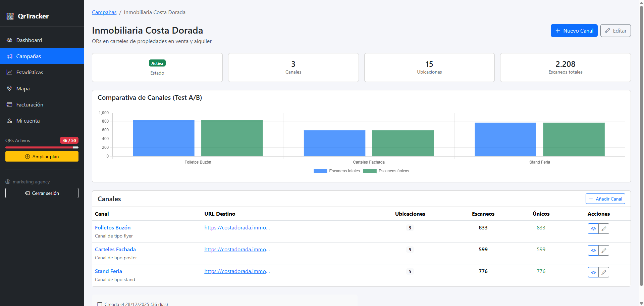
Task: Click the eye icon for Folletos Buzón
Action: tap(593, 229)
